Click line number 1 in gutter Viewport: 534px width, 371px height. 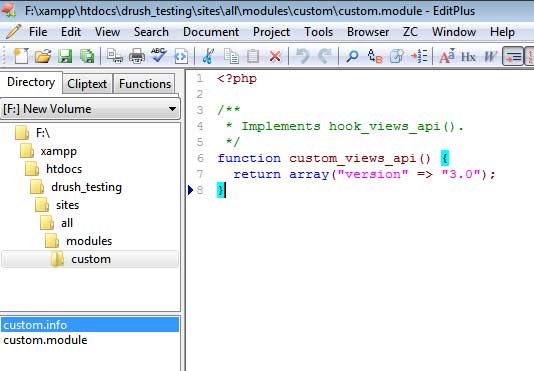click(x=200, y=78)
